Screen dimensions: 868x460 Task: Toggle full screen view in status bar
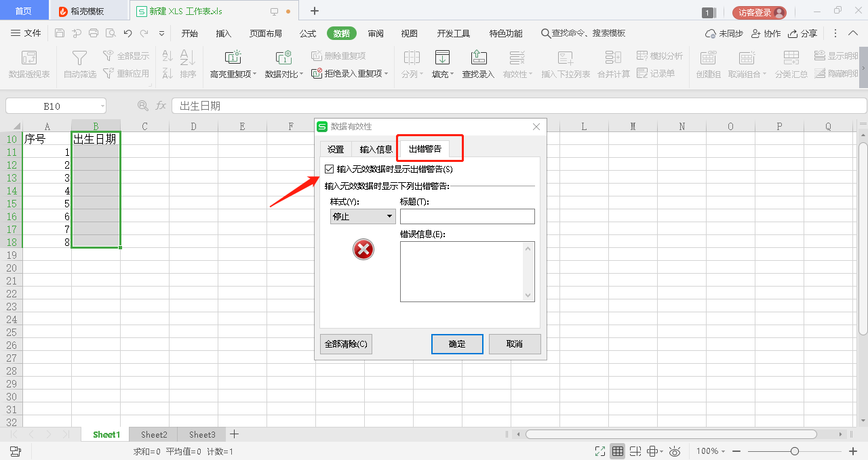coord(599,451)
